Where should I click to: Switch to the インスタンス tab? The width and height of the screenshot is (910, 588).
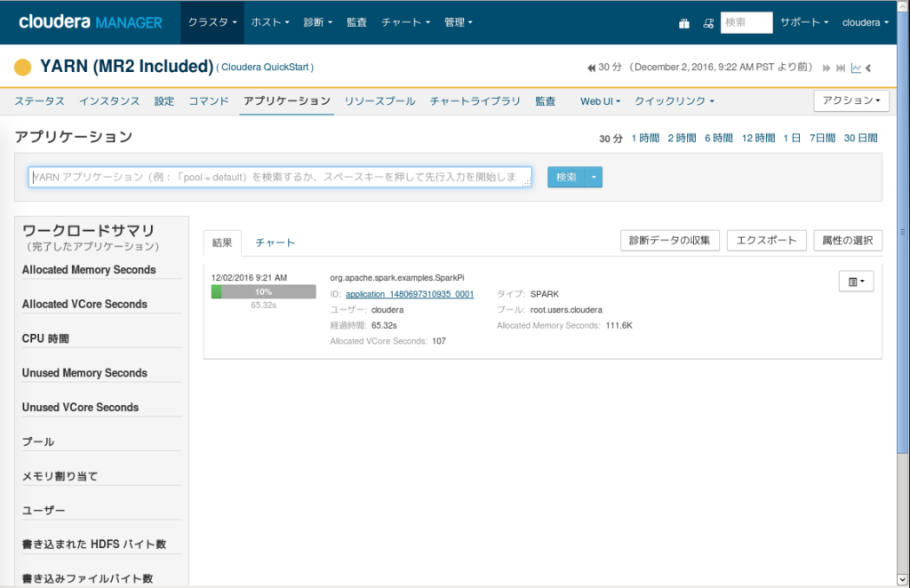tap(109, 101)
